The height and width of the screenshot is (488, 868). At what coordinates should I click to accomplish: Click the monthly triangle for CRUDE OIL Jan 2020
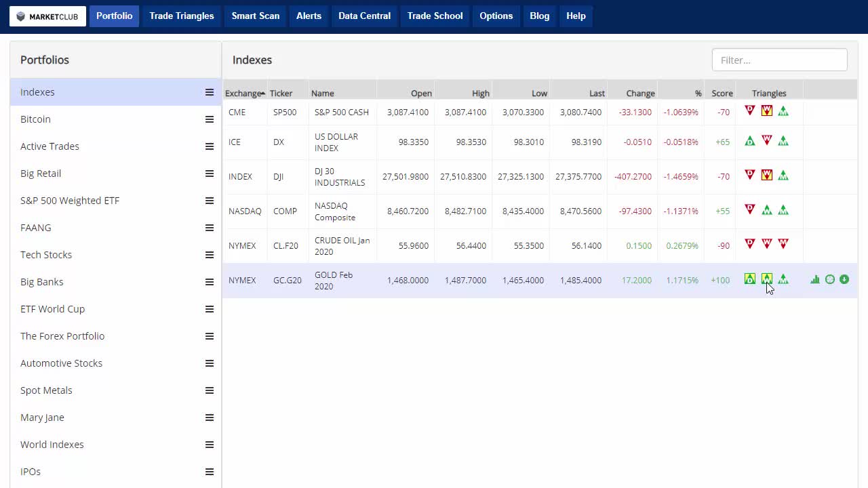point(783,244)
